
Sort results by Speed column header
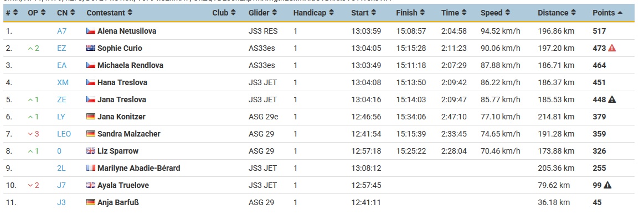click(496, 13)
